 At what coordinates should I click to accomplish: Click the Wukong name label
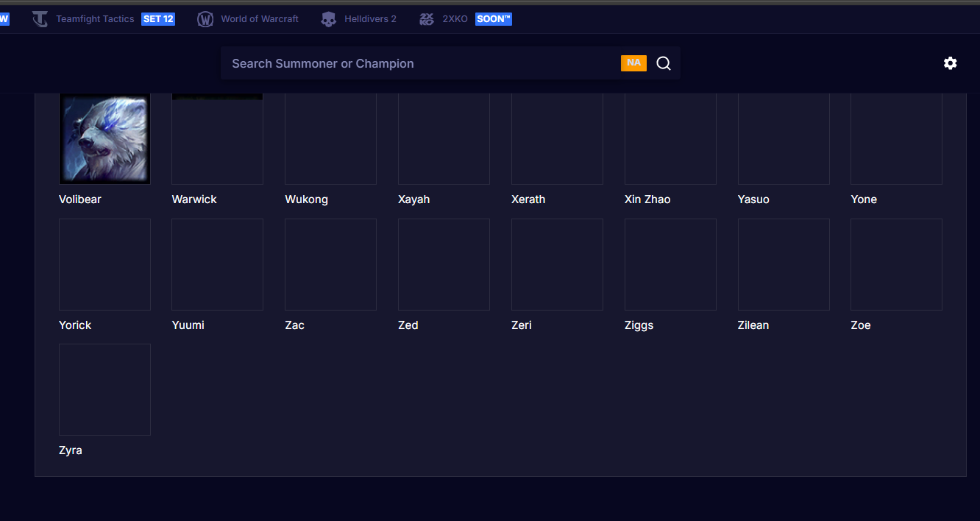point(306,199)
